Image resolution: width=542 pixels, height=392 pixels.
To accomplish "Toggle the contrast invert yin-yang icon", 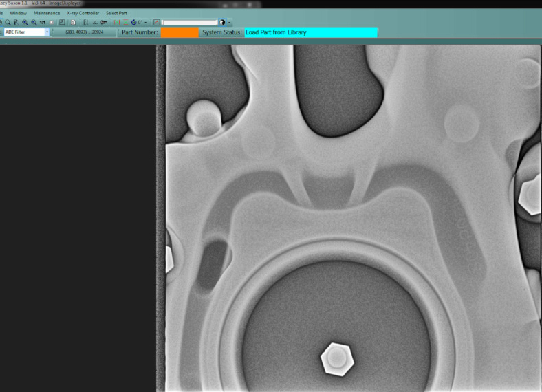I will click(222, 22).
